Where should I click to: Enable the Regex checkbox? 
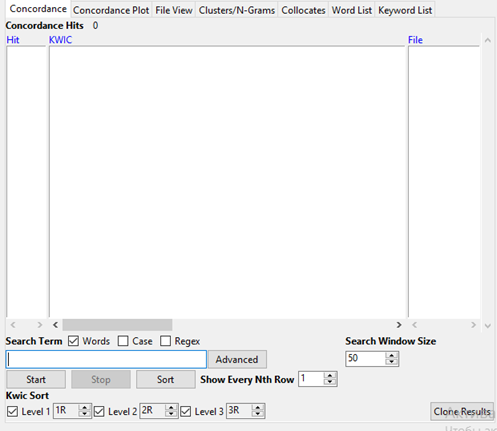click(x=165, y=341)
